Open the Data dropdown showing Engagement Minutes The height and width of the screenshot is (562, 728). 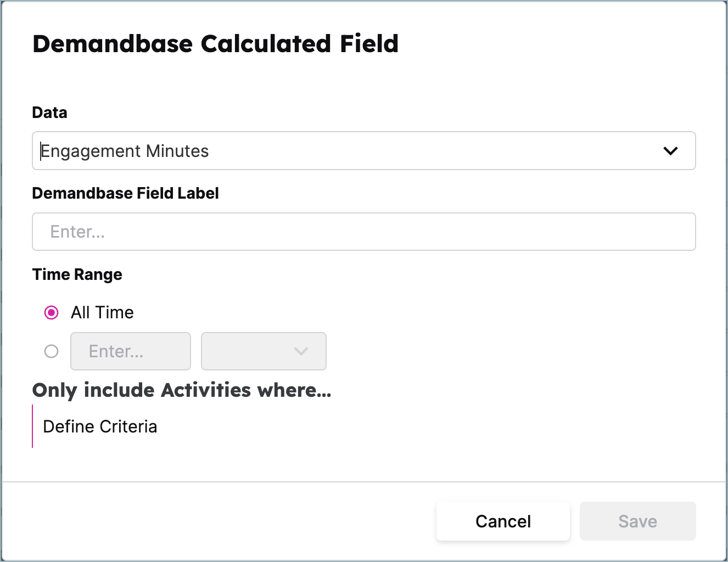(363, 150)
